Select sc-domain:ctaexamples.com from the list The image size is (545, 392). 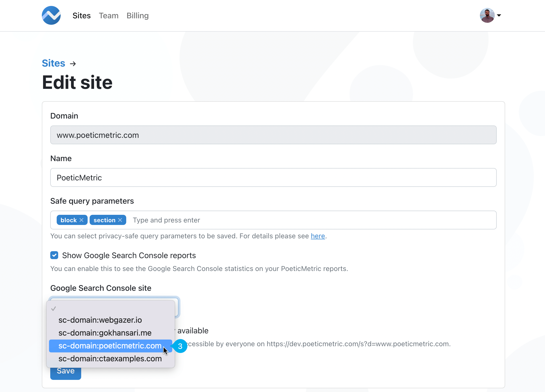pyautogui.click(x=110, y=359)
